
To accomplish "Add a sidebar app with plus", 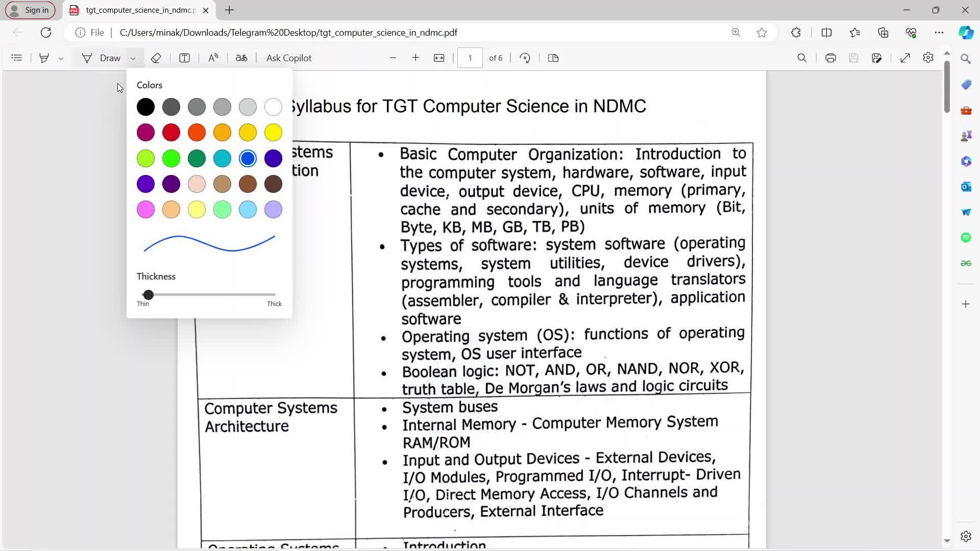I will (966, 304).
